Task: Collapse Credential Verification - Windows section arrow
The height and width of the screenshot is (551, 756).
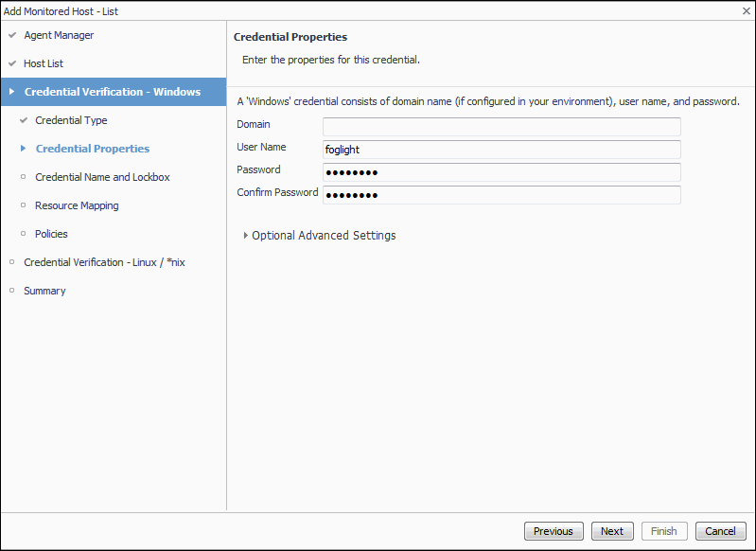Action: click(x=11, y=92)
